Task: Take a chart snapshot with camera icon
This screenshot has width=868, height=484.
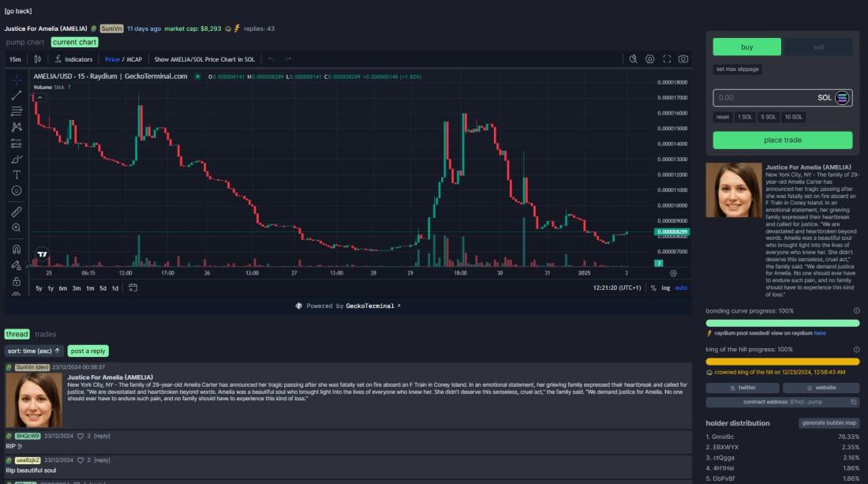Action: click(x=683, y=59)
